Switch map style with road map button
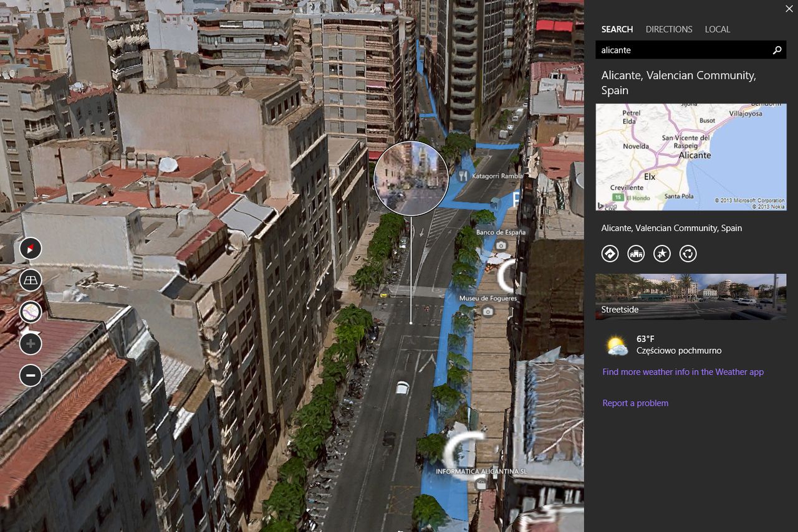 pyautogui.click(x=30, y=311)
